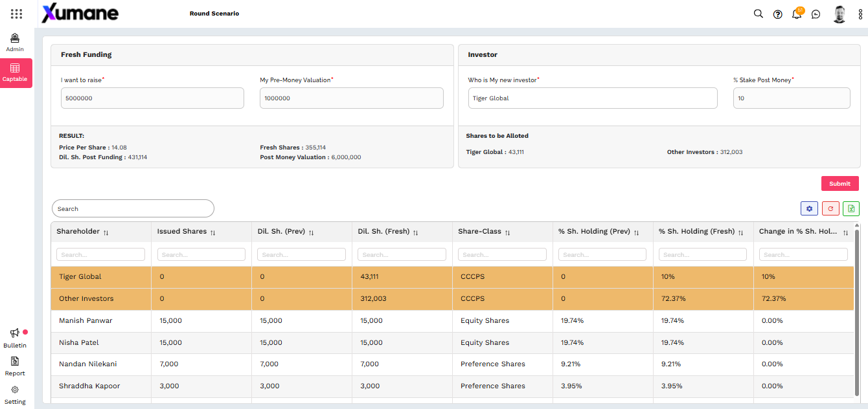This screenshot has width=868, height=409.
Task: Click Shraddha Kapoor in the table
Action: click(x=89, y=386)
